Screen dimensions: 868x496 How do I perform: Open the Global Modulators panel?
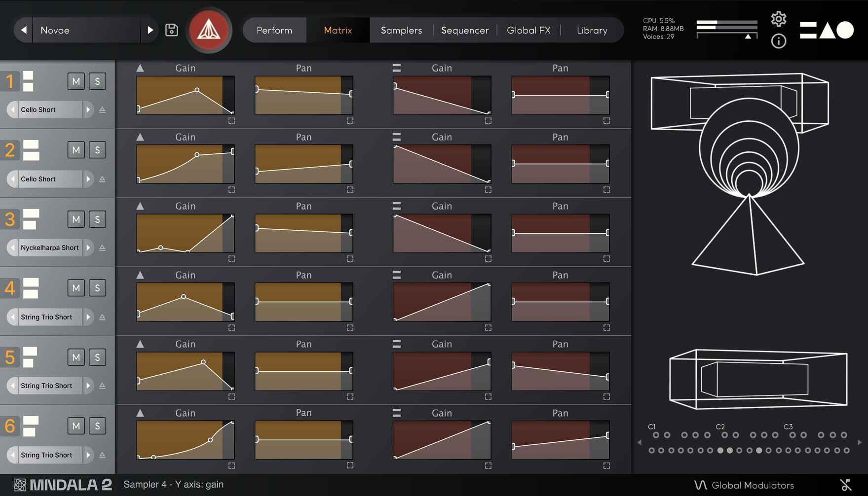745,485
